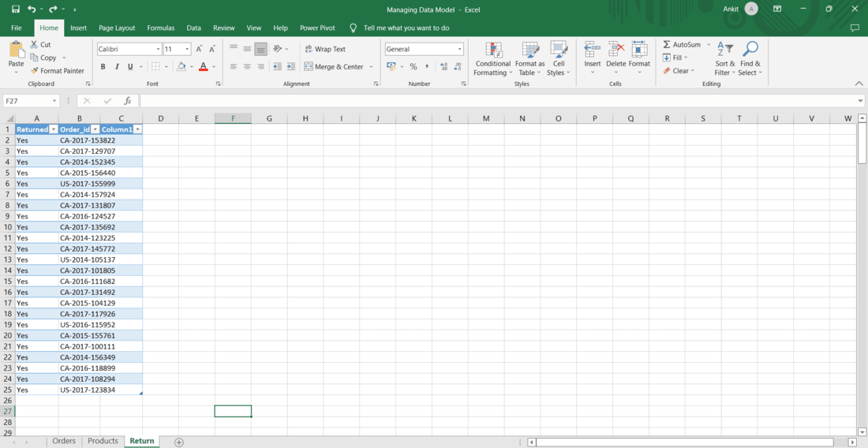Click the Paste clipboard icon

click(x=17, y=50)
